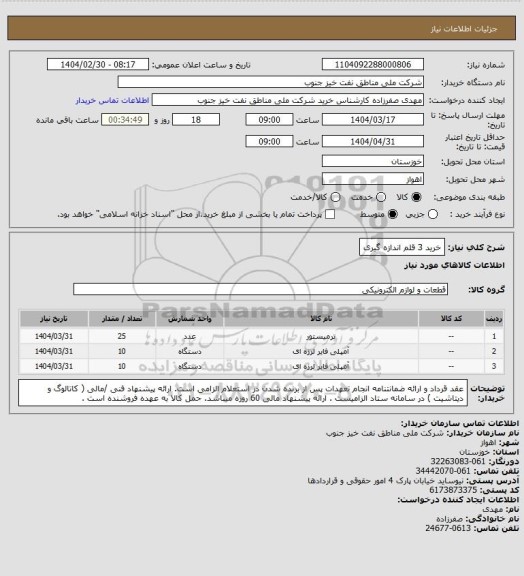Click remaining time countdown 00:34:49
The width and height of the screenshot is (524, 576).
coord(125,120)
